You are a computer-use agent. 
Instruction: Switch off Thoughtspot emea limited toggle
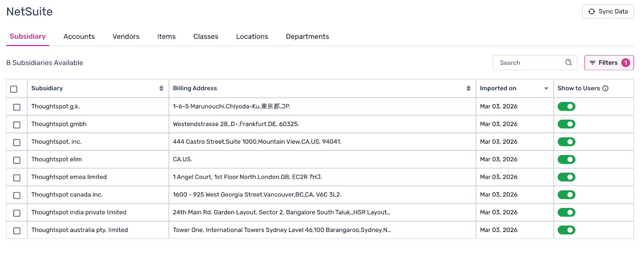[x=566, y=177]
